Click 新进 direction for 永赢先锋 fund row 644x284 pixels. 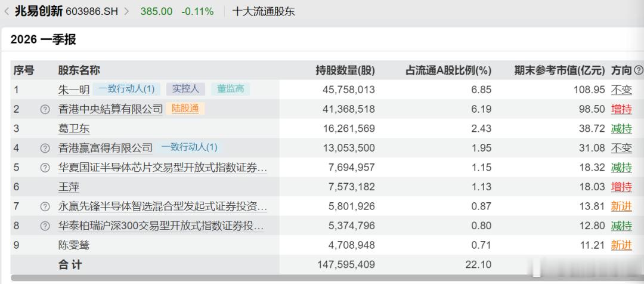click(x=621, y=206)
